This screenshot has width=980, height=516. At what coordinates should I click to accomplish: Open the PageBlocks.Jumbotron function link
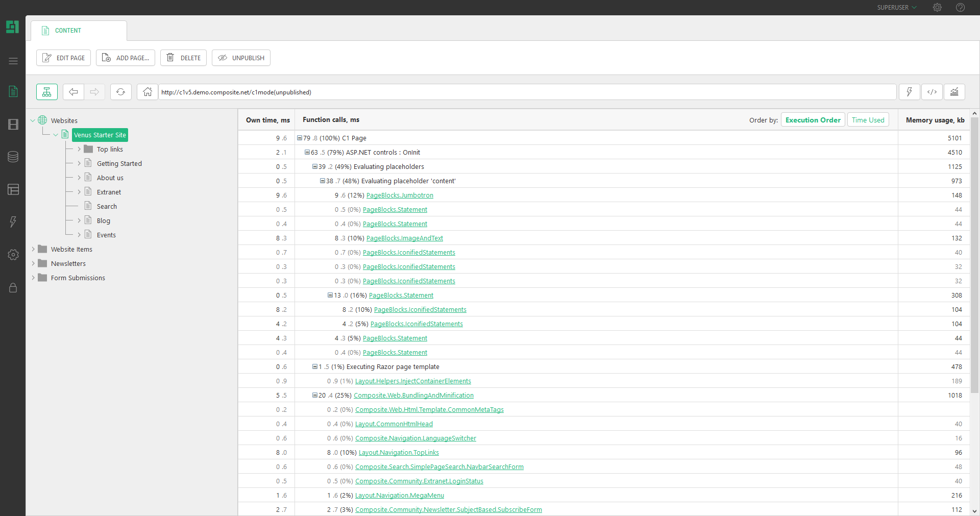(400, 195)
